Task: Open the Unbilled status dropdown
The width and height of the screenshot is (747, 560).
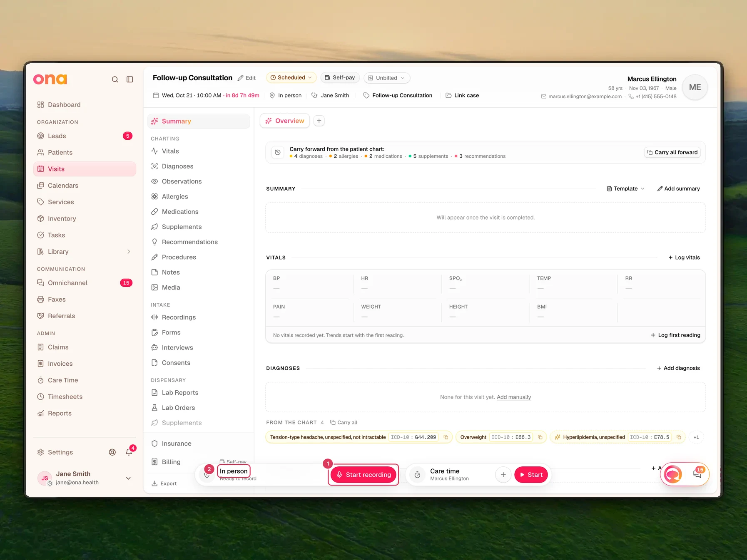Action: coord(387,78)
